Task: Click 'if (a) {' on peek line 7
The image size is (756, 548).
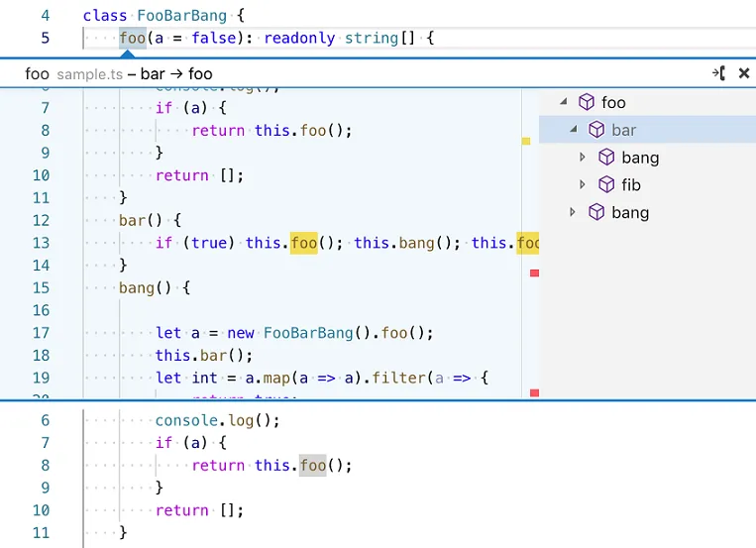Action: tap(190, 108)
